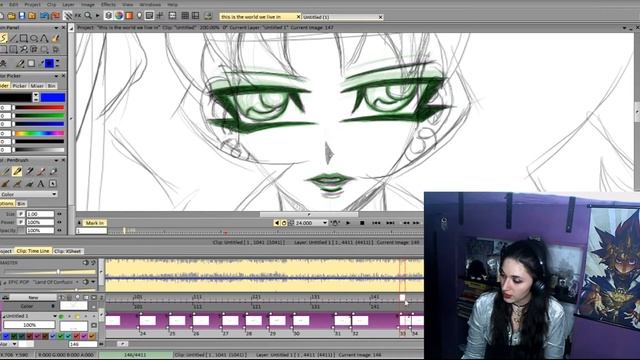Viewport: 640px width, 360px height.
Task: Close 'this is the world we live in' tab
Action: [x=298, y=17]
